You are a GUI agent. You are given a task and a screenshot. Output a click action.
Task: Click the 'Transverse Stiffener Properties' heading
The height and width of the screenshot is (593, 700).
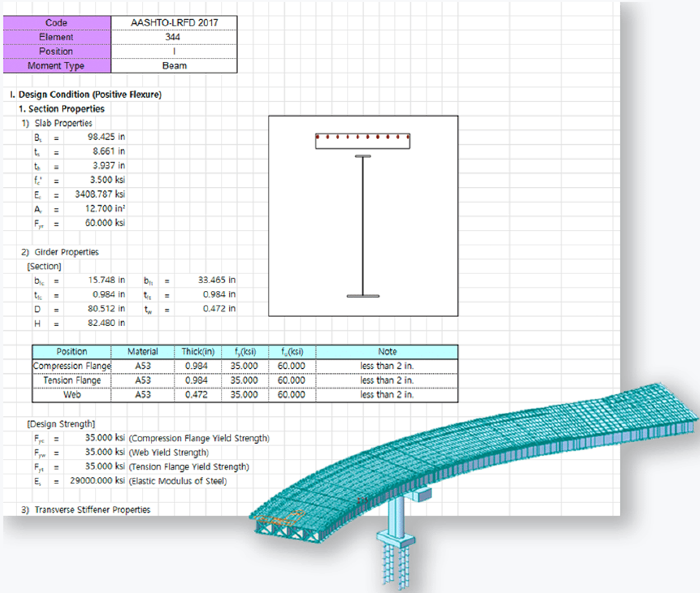pos(87,509)
